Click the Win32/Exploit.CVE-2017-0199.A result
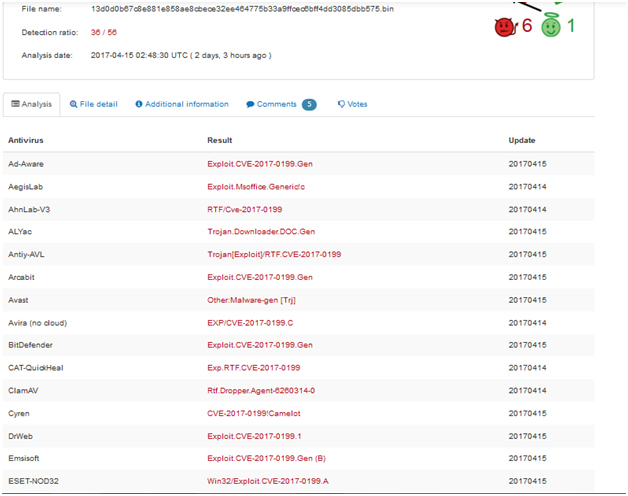 click(268, 481)
